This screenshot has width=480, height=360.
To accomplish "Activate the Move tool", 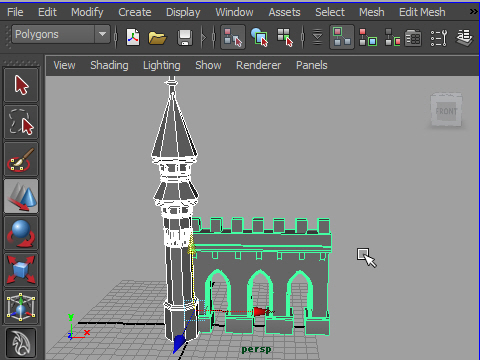I will [21, 196].
